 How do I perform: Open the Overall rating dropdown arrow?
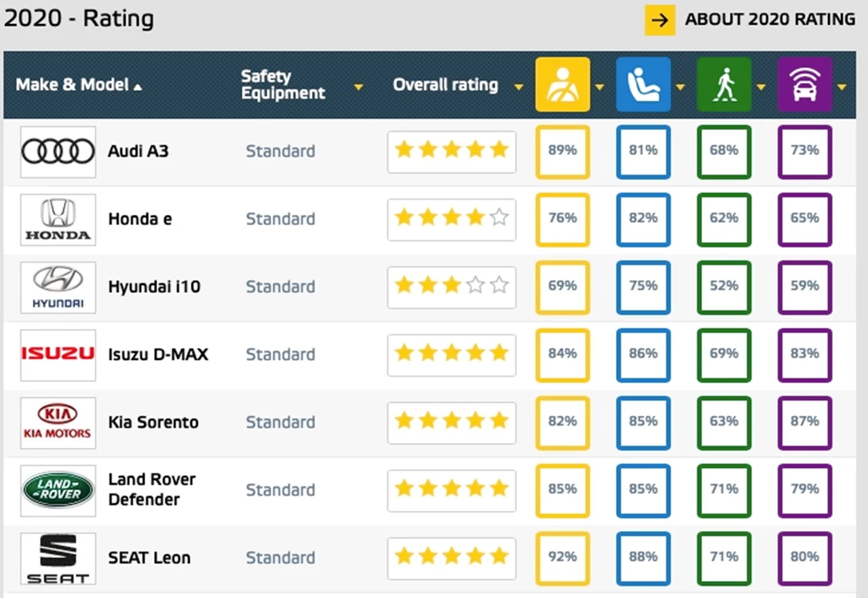[518, 86]
